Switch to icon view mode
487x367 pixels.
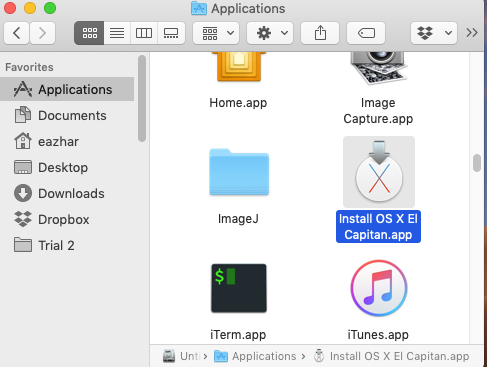(89, 33)
